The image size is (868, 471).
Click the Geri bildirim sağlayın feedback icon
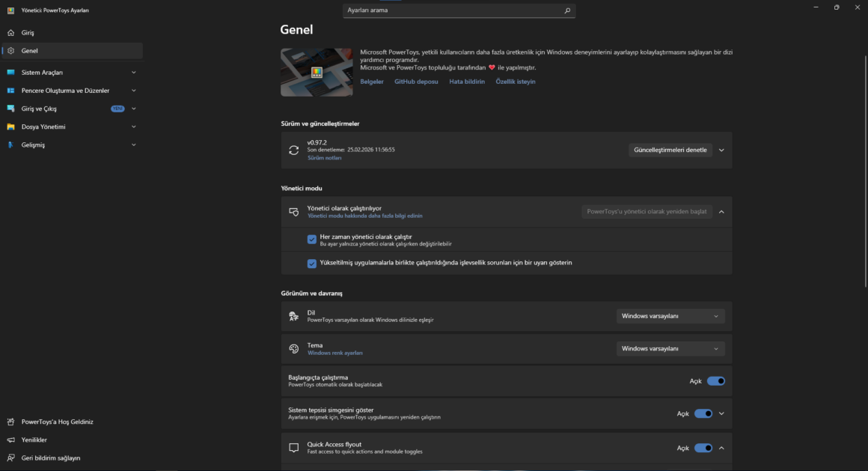pyautogui.click(x=10, y=458)
